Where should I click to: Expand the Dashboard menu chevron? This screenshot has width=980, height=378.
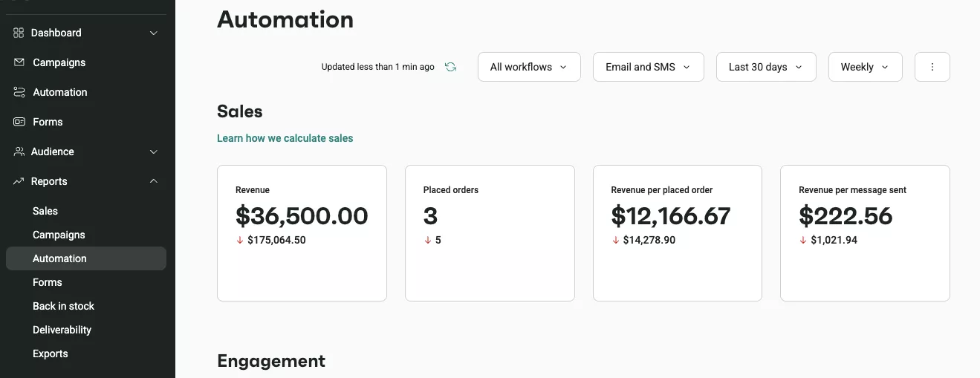pyautogui.click(x=154, y=33)
